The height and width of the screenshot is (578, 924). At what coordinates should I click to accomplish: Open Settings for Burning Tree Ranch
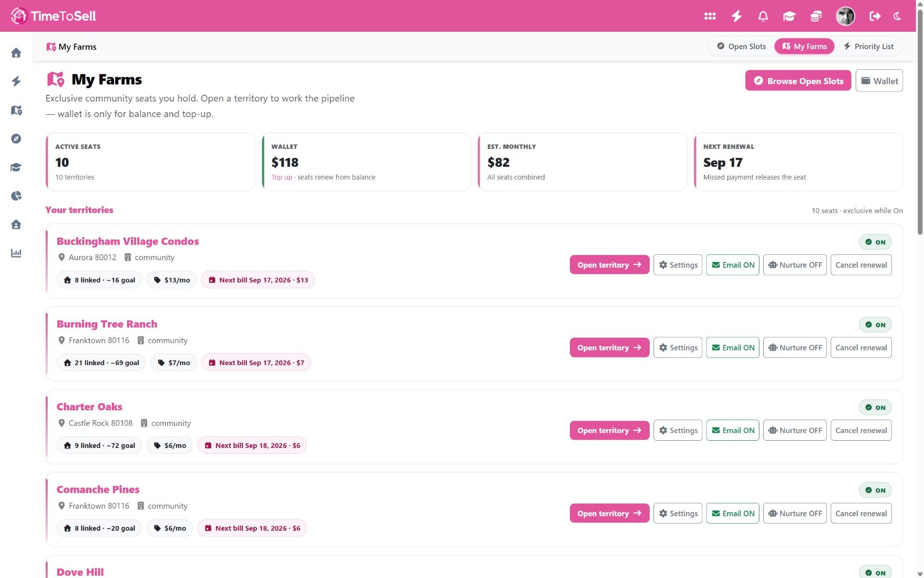coord(678,348)
